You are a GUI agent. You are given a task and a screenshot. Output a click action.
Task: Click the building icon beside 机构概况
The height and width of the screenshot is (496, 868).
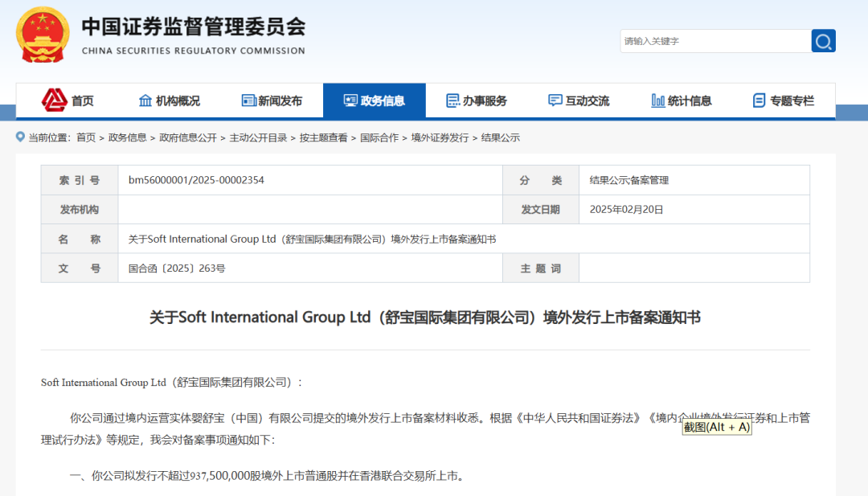click(145, 100)
